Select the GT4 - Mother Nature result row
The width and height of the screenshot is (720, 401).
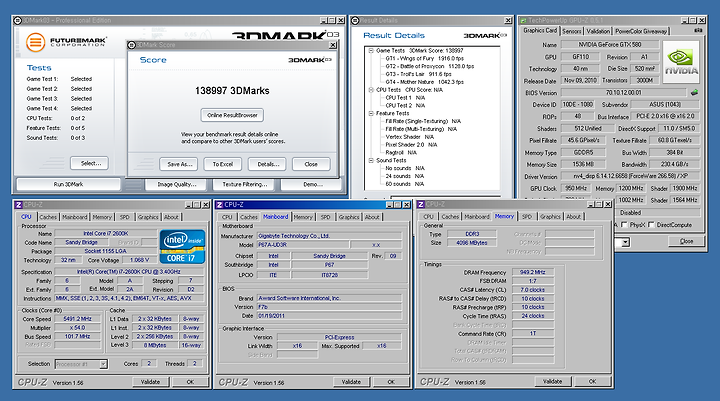425,82
